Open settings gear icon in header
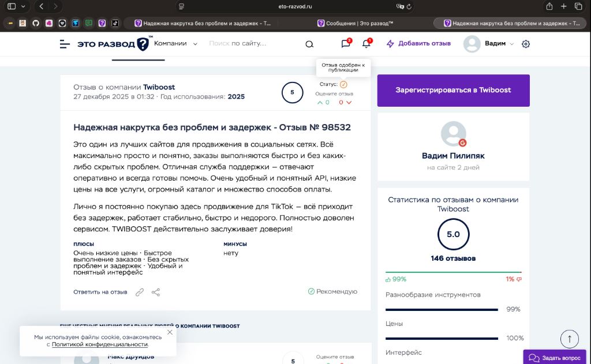Image resolution: width=591 pixels, height=364 pixels. (x=525, y=44)
